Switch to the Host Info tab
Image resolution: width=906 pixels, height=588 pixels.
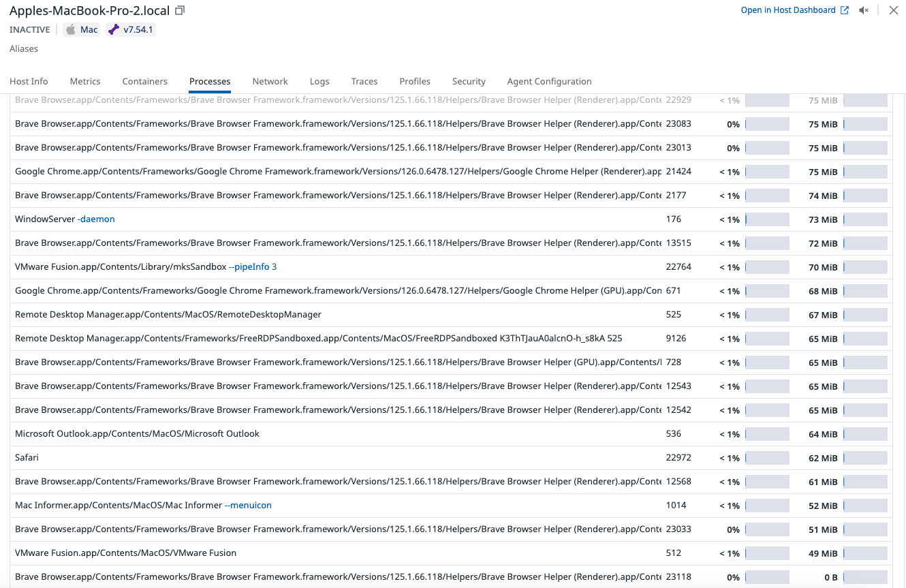point(29,81)
